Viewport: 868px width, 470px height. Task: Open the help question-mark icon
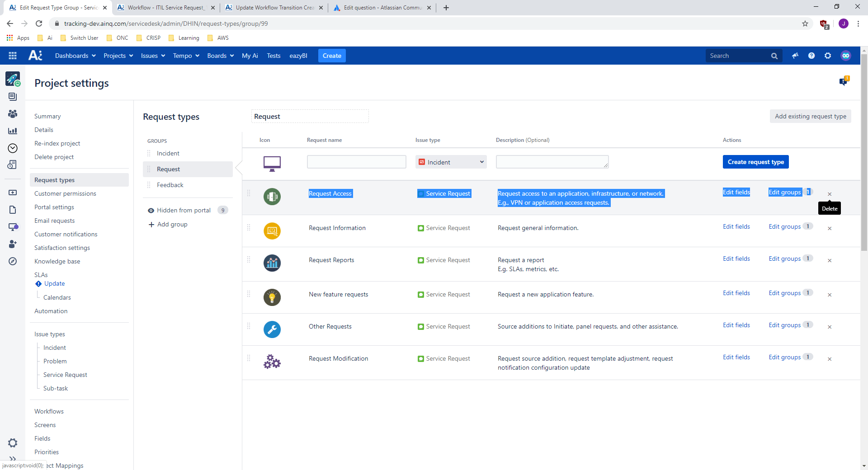(x=811, y=55)
